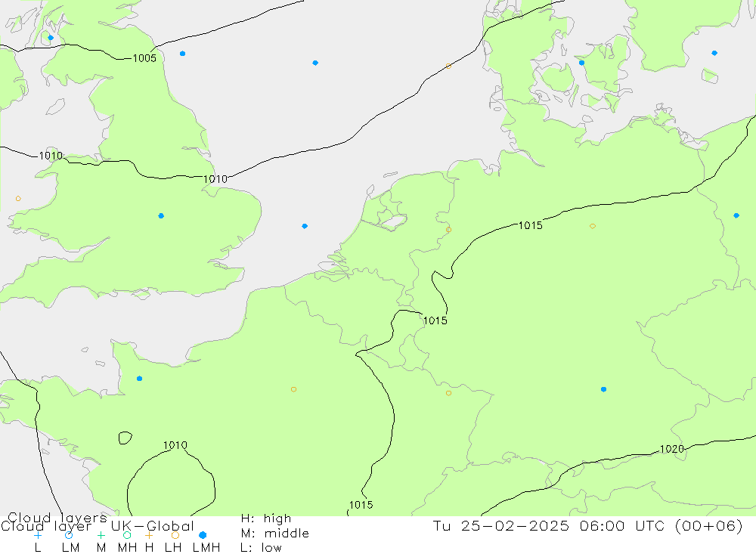The image size is (756, 554).
Task: Select the orange circle marker over Wales
Action: coord(18,199)
